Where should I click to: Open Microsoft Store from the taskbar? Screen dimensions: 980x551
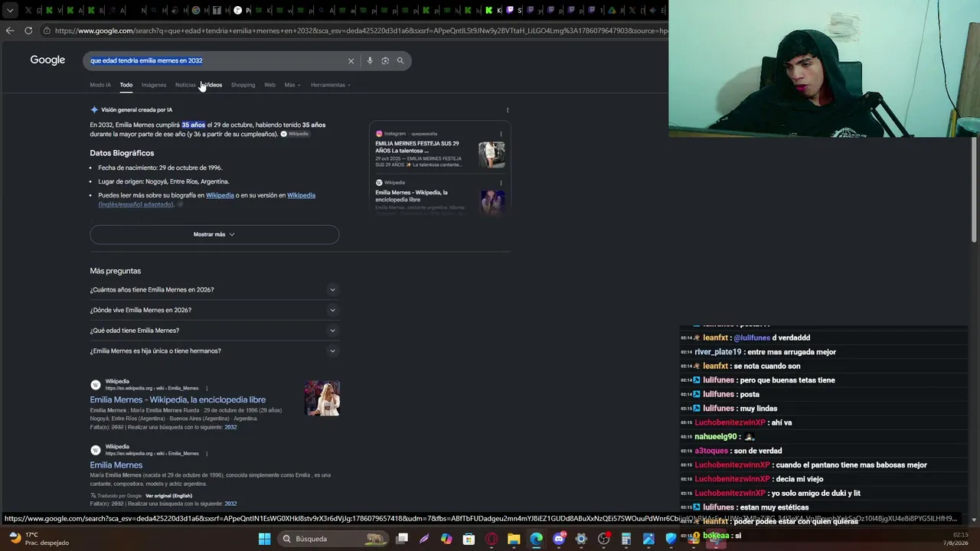[x=469, y=539]
